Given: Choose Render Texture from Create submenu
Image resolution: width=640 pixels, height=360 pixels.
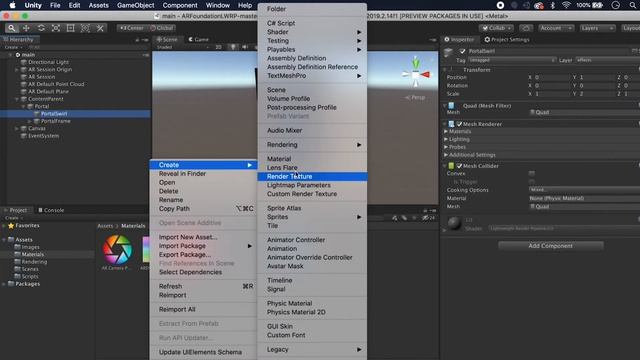Looking at the screenshot, I should [x=312, y=176].
